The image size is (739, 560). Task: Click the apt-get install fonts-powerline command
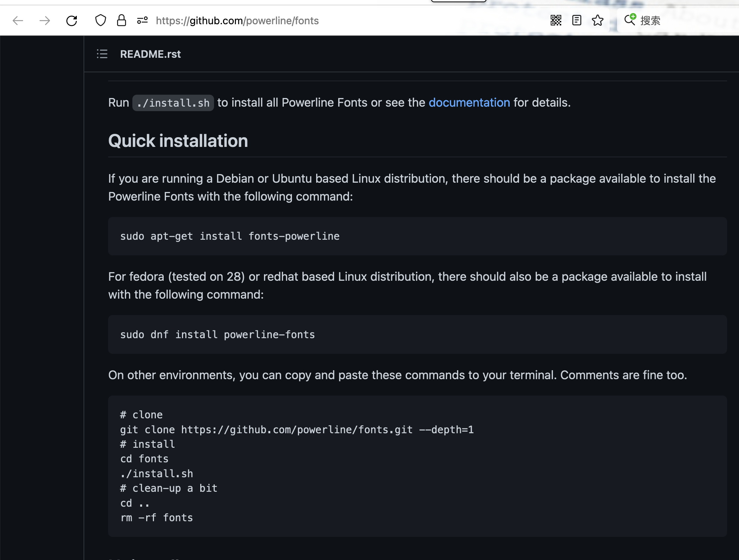(x=230, y=236)
